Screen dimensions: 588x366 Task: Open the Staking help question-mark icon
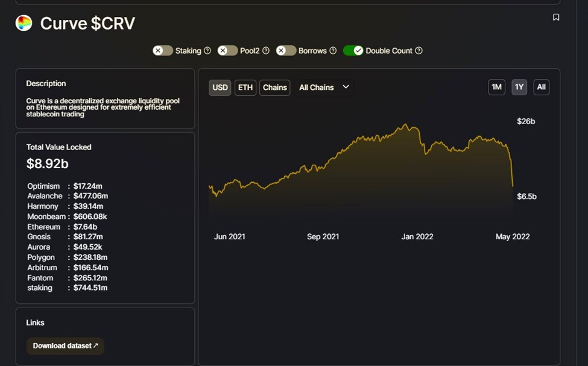tap(207, 51)
